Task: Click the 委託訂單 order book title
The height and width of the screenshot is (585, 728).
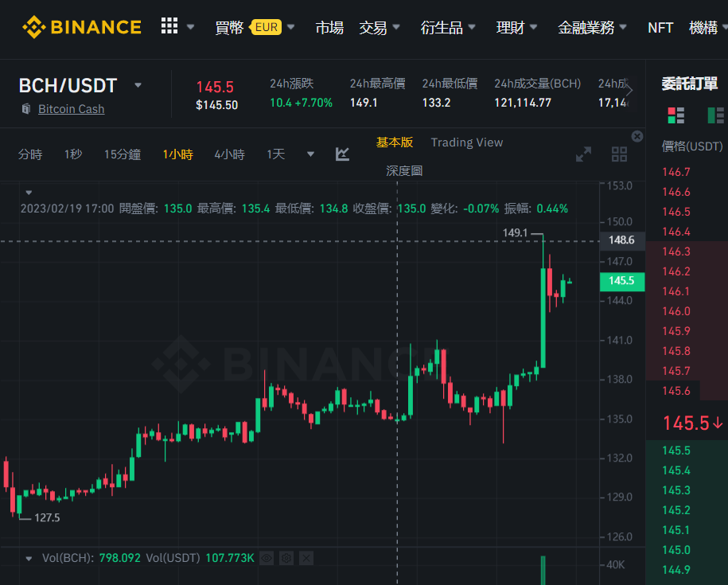Action: click(690, 84)
